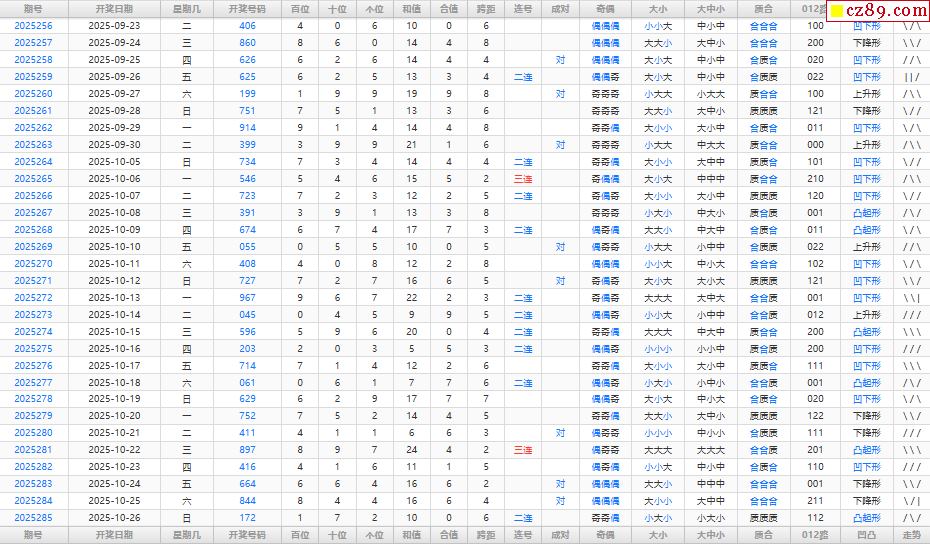930x545 pixels.
Task: Click the 开奖日期 header in top row
Action: pos(114,8)
